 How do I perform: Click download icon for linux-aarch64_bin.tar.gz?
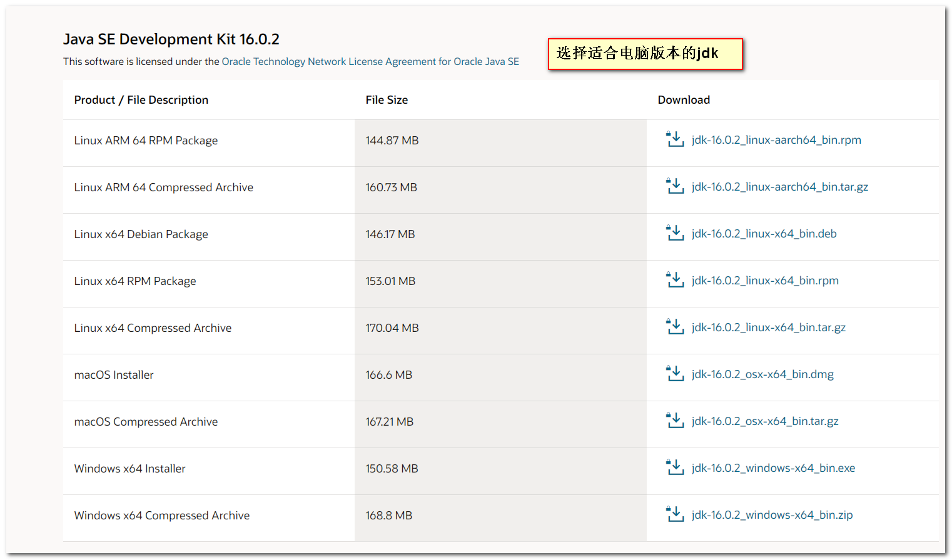(675, 186)
